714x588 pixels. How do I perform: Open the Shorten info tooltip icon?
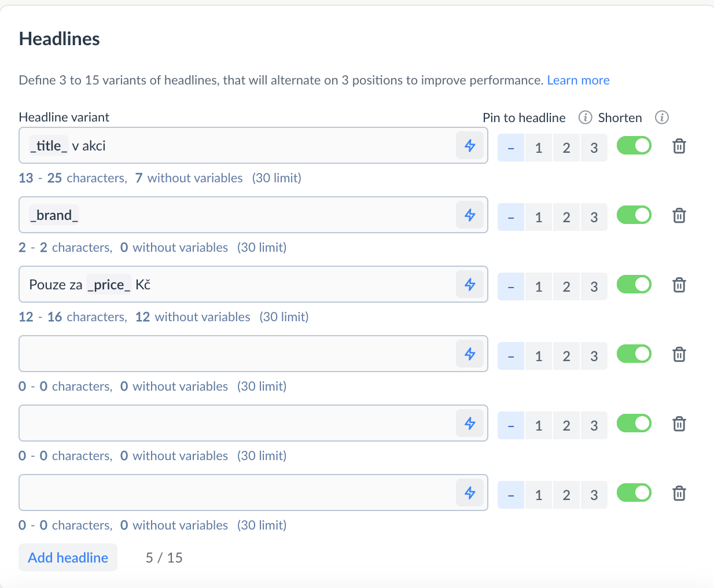coord(661,117)
